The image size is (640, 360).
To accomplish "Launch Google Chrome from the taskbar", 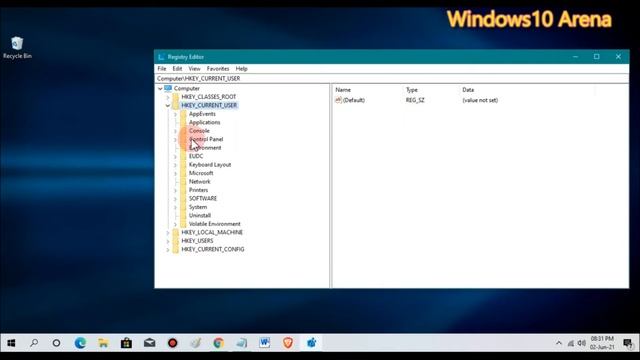I will [x=218, y=343].
